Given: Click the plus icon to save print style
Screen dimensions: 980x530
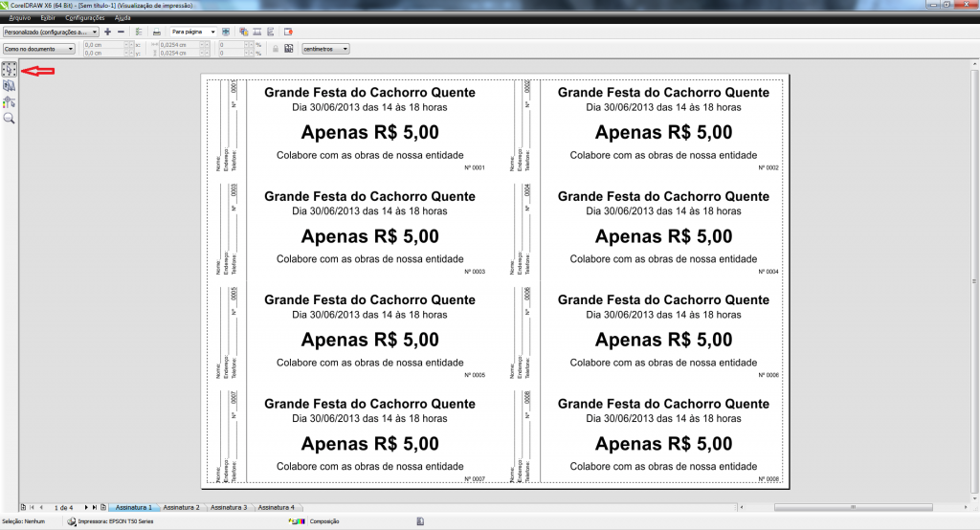Looking at the screenshot, I should (107, 32).
